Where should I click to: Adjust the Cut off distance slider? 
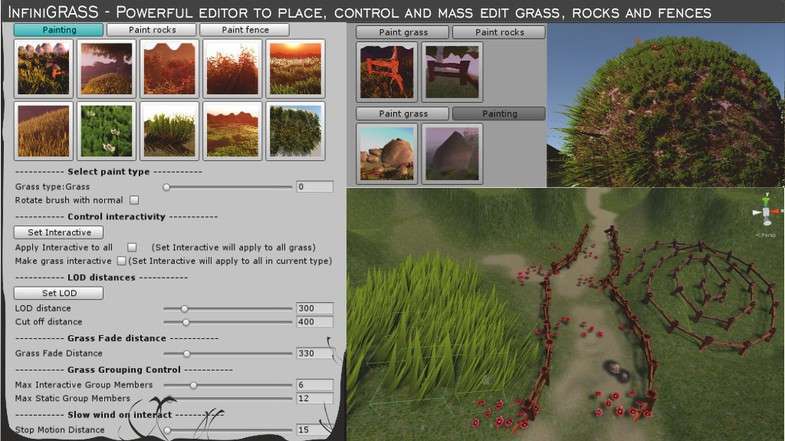pos(228,322)
